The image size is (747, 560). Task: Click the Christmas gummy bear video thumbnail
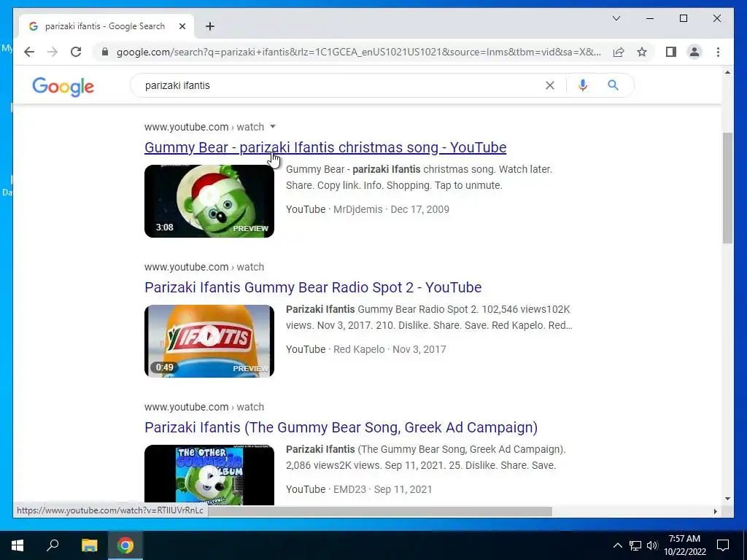[209, 201]
